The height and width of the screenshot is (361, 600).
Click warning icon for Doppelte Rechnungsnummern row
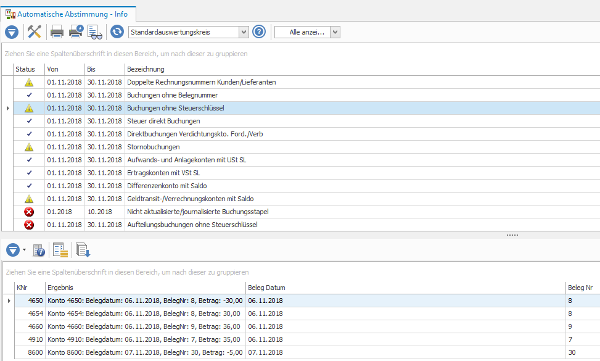click(29, 82)
